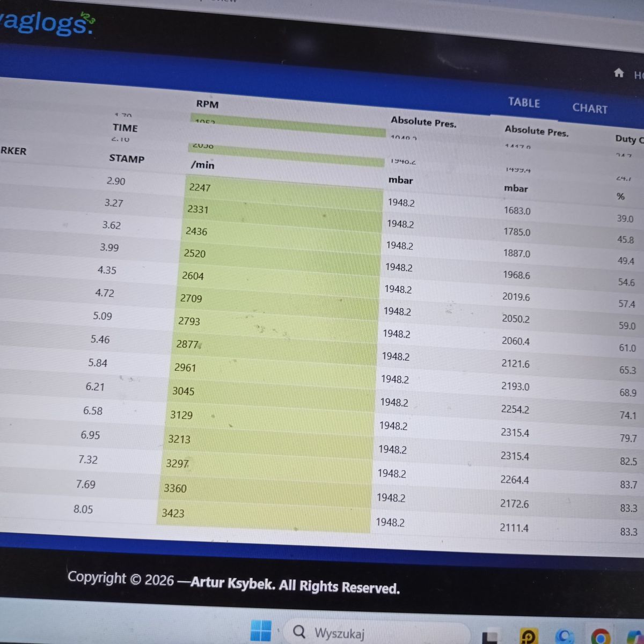644x644 pixels.
Task: Select timestamp cell 5.46
Action: tap(100, 339)
